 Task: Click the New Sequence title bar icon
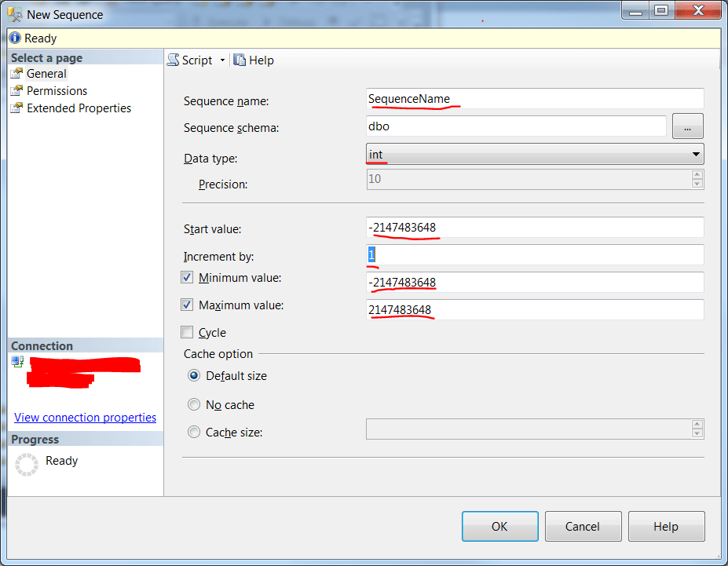[13, 13]
